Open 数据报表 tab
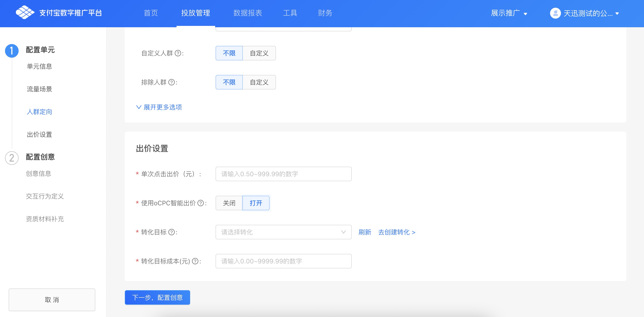Image resolution: width=644 pixels, height=317 pixels. (248, 13)
